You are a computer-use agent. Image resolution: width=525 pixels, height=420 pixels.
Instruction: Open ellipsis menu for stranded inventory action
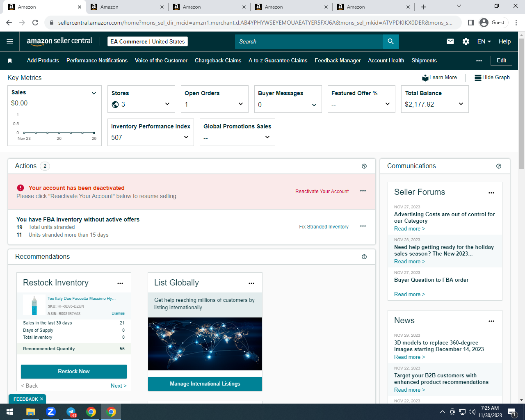click(363, 226)
